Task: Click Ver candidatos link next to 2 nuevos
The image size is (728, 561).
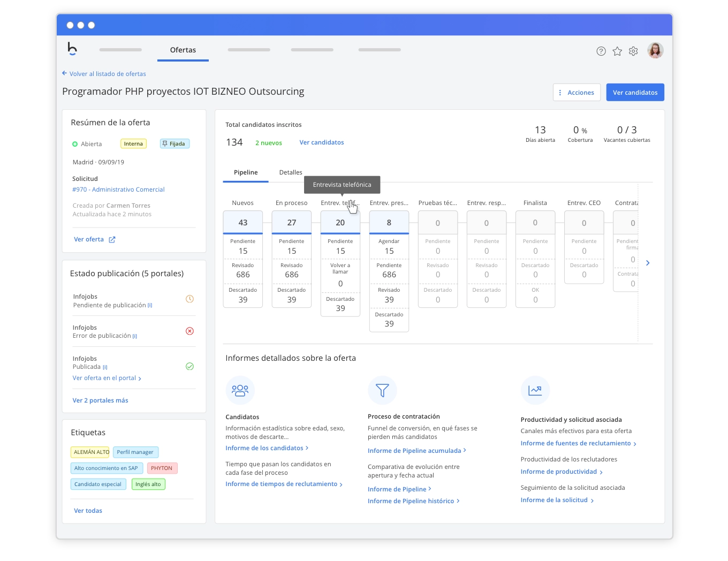Action: pos(322,142)
